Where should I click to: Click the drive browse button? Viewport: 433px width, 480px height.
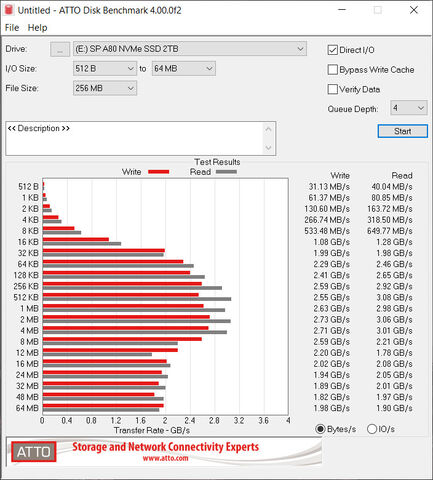(x=60, y=49)
